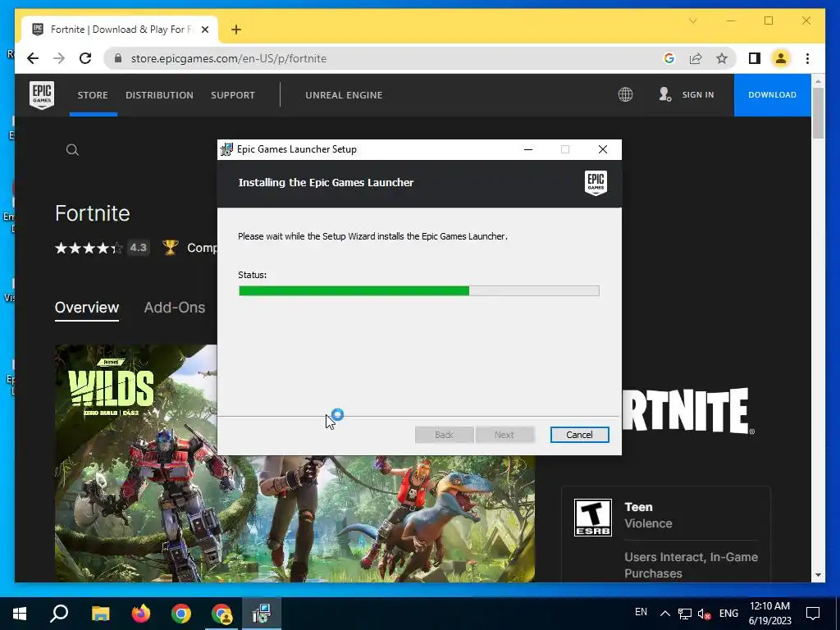This screenshot has height=630, width=840.
Task: Click the Epic Games logo in setup header
Action: 596,183
